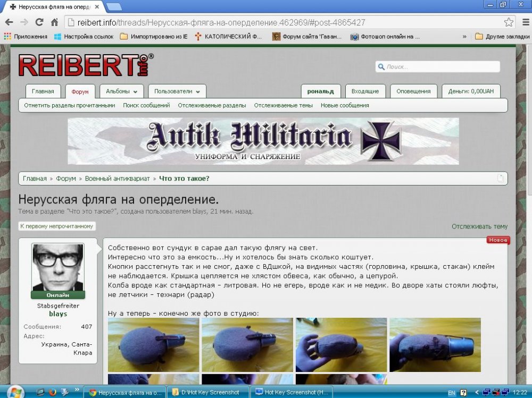Open the рональд account tab
532x398 pixels.
tap(321, 91)
